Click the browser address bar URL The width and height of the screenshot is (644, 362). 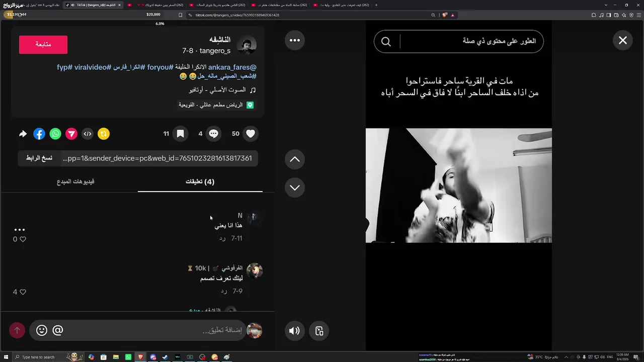[237, 15]
